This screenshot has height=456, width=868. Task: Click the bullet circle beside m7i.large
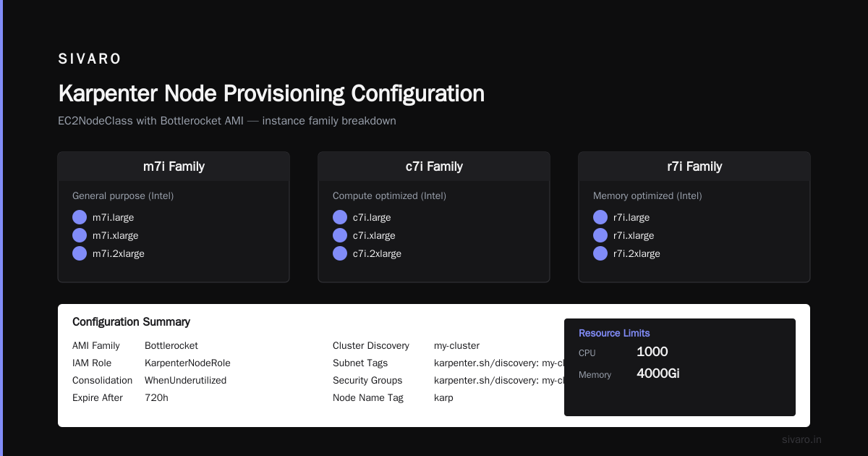(80, 217)
